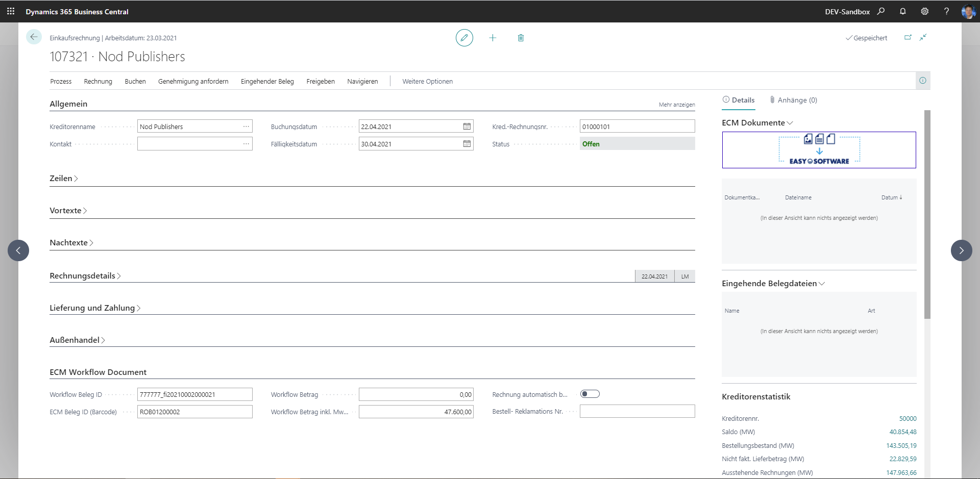Click Mehr anzeigen link
The height and width of the screenshot is (479, 980).
[677, 105]
